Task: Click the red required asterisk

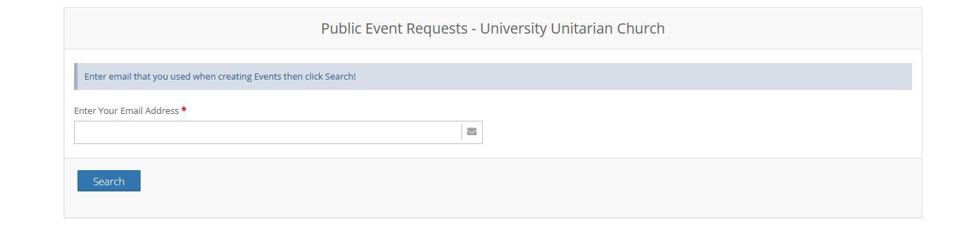Action: coord(184,110)
